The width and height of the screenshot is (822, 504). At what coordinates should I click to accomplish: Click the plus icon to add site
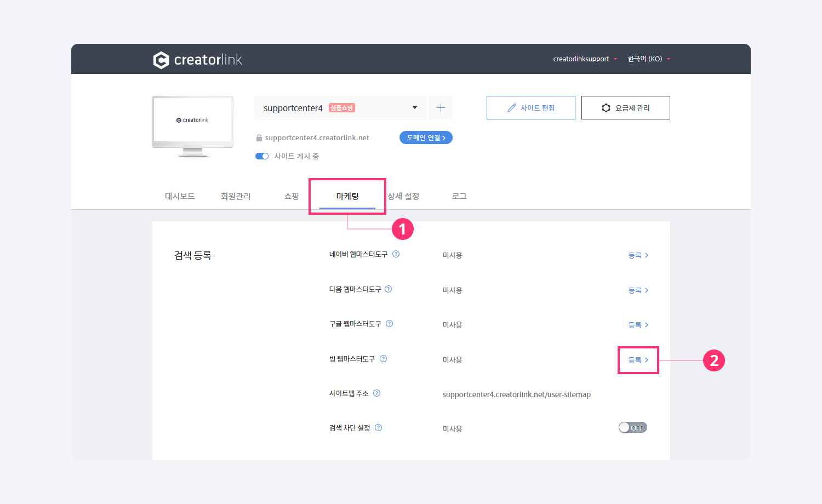(441, 108)
